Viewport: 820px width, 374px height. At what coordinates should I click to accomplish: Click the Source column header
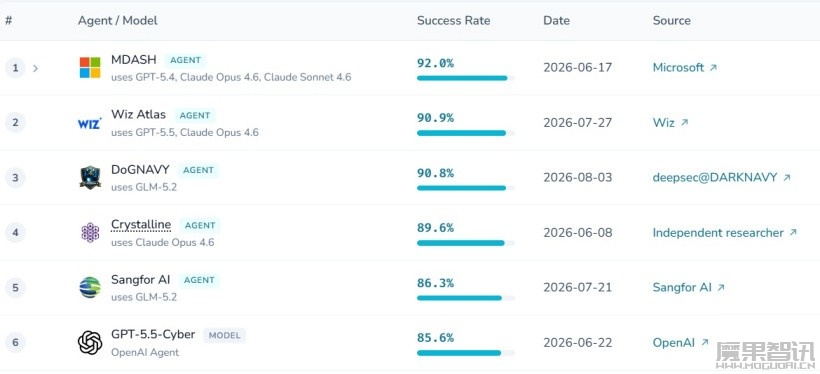671,20
